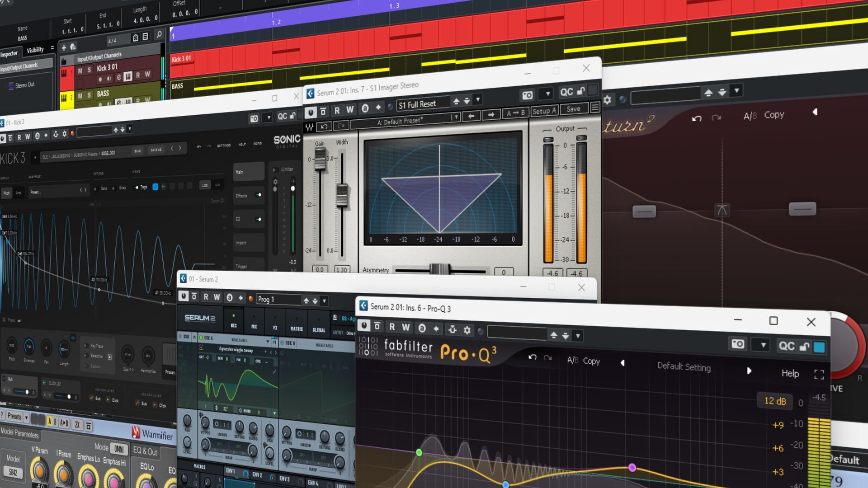The width and height of the screenshot is (868, 488).
Task: Take snapshot via S1 Imager camera icon
Action: coord(527,95)
